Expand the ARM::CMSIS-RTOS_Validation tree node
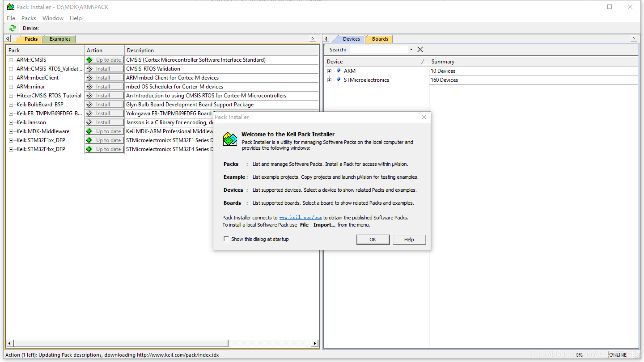The image size is (644, 362). [11, 69]
